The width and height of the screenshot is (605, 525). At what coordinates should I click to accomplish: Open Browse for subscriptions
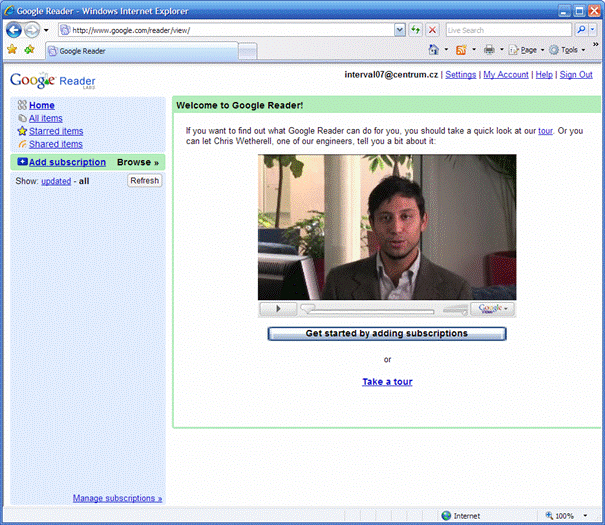click(138, 162)
